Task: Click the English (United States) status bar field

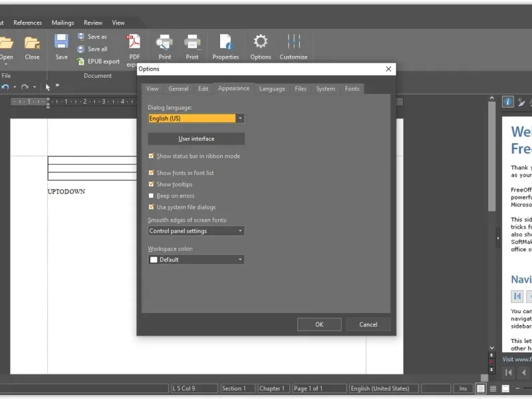Action: 384,388
